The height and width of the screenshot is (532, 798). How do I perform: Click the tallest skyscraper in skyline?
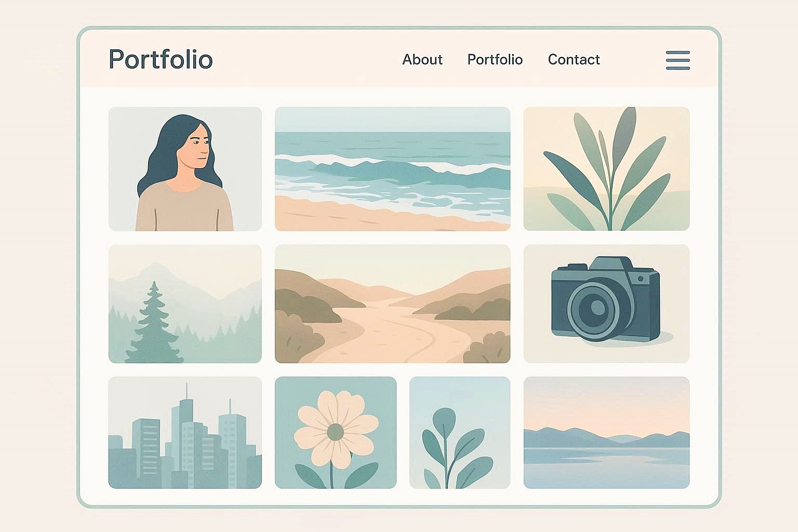click(x=186, y=435)
